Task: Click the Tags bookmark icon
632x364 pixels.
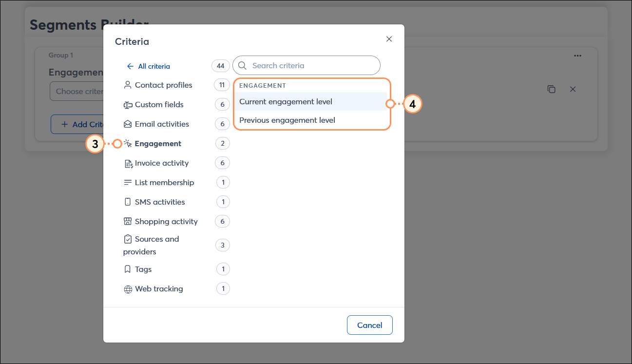Action: click(128, 269)
